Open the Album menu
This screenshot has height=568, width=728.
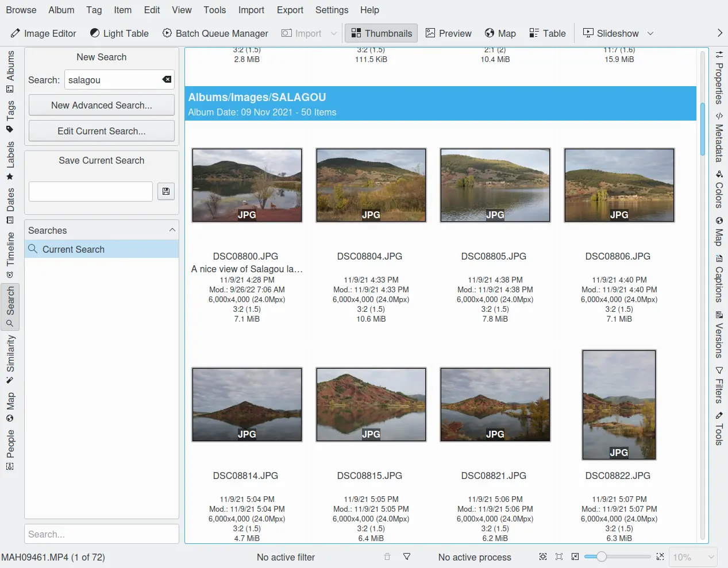coord(61,10)
